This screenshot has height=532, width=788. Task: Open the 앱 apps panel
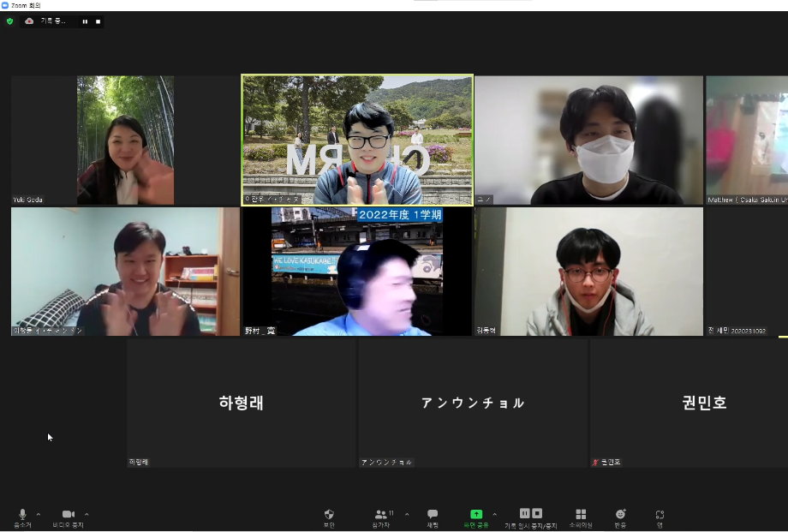(659, 512)
